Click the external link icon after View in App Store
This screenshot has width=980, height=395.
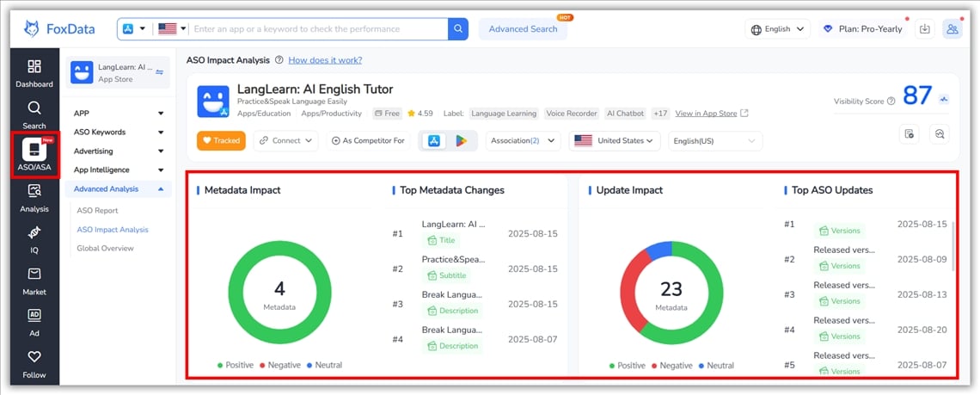pos(744,114)
